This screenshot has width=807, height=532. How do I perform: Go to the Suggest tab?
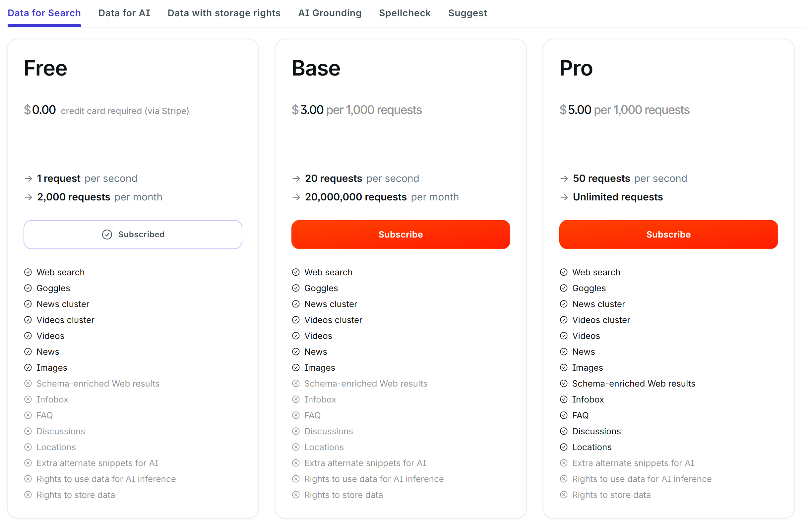point(467,13)
